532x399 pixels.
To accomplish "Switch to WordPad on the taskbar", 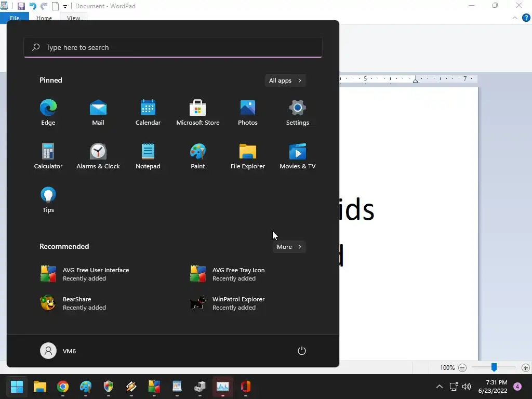I will pos(177,387).
